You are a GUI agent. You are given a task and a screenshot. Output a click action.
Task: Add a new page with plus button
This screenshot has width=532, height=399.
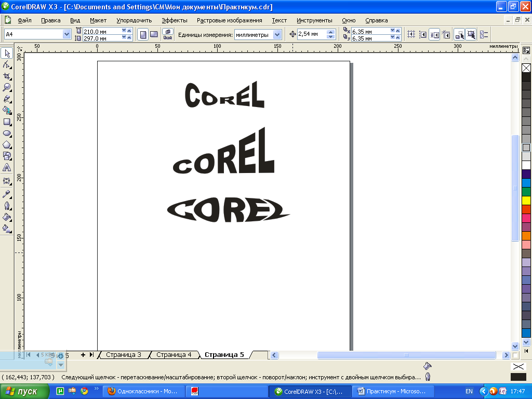[83, 354]
